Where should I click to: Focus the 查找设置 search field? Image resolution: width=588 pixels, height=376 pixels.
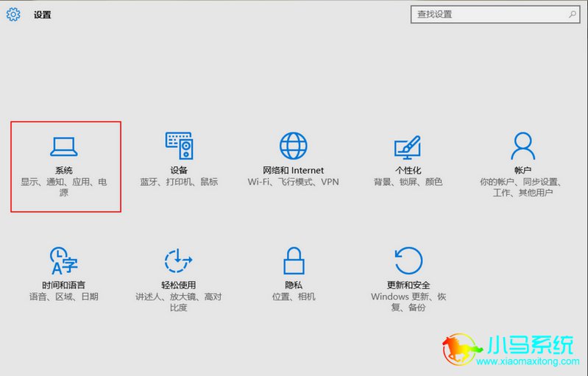(x=495, y=14)
